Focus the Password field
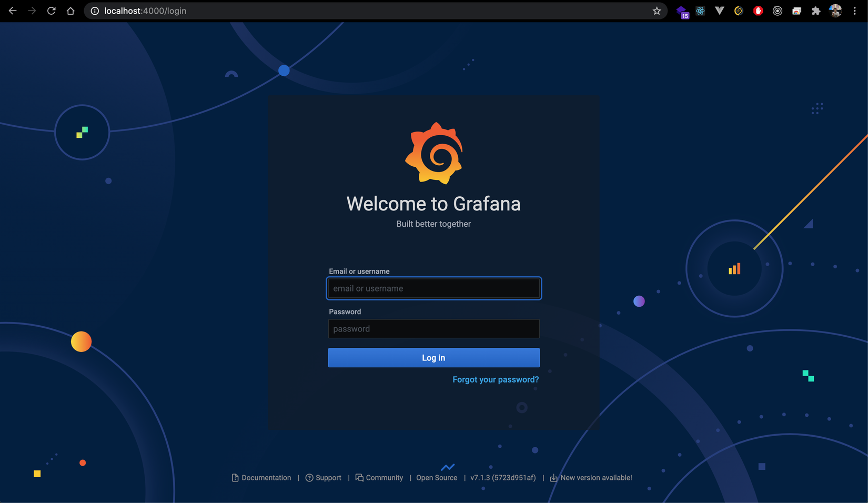This screenshot has width=868, height=503. click(x=434, y=329)
